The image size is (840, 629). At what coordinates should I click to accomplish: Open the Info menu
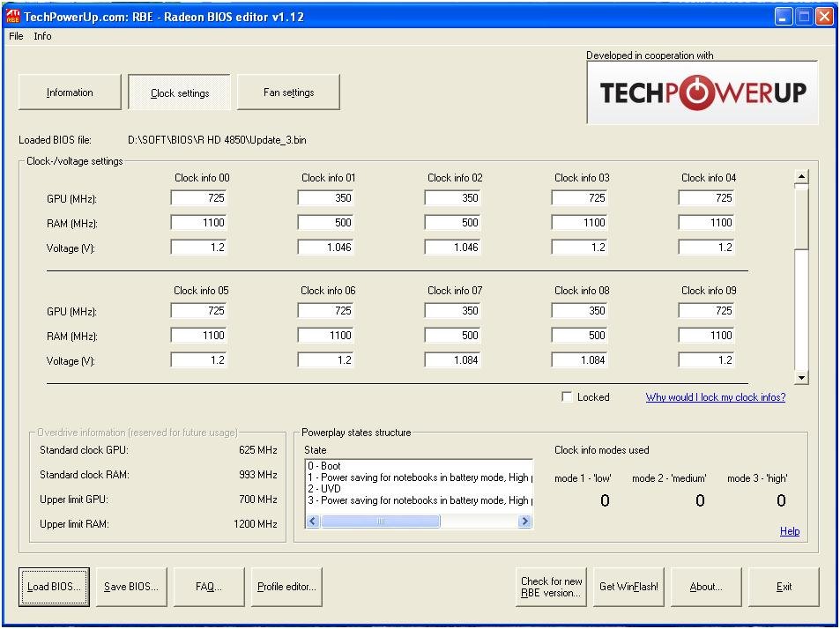click(x=42, y=36)
